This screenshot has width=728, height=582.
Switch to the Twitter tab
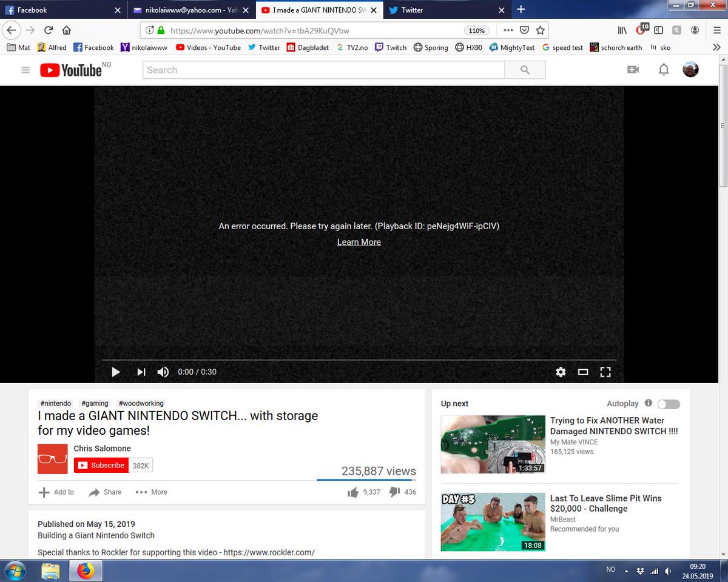(x=446, y=10)
